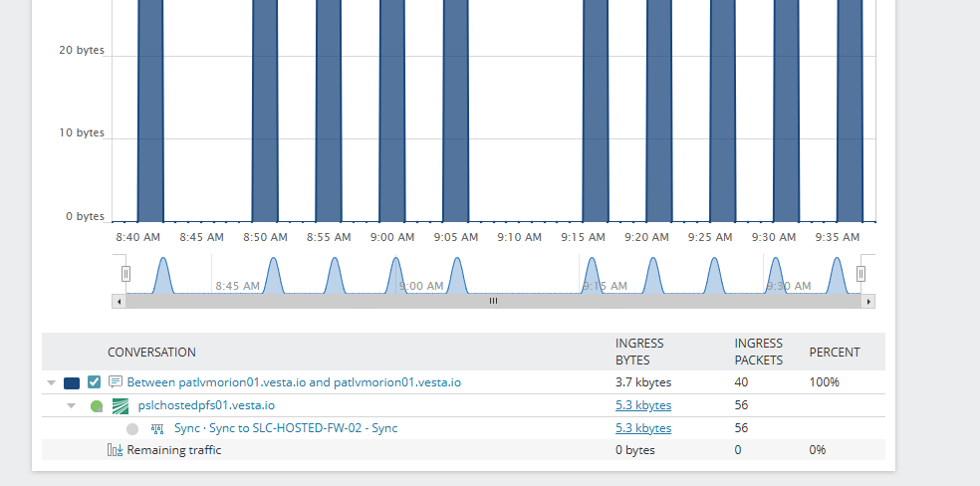Screen dimensions: 980x486
Task: Collapse the pslchostedpfs01.vesta.io node row
Action: click(x=71, y=406)
